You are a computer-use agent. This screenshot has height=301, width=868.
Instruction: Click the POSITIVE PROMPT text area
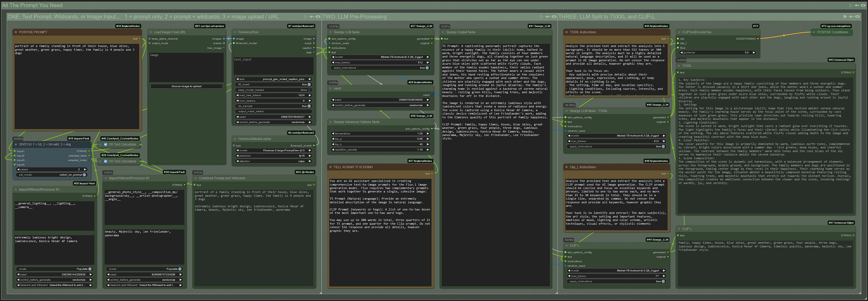click(x=77, y=86)
